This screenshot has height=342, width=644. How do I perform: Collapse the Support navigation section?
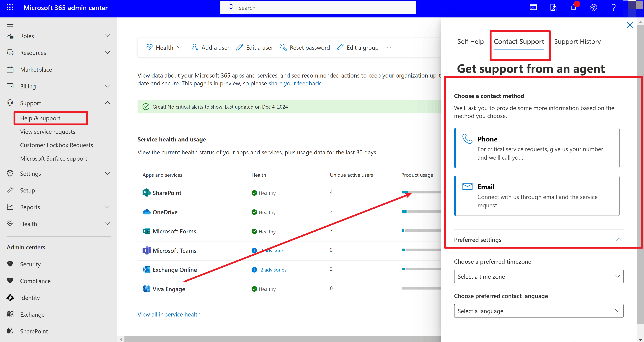click(107, 103)
